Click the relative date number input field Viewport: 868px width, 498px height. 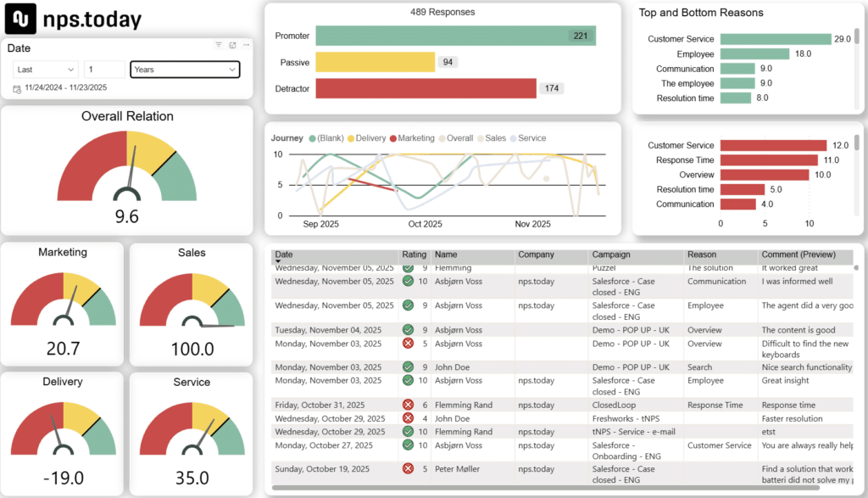click(103, 70)
